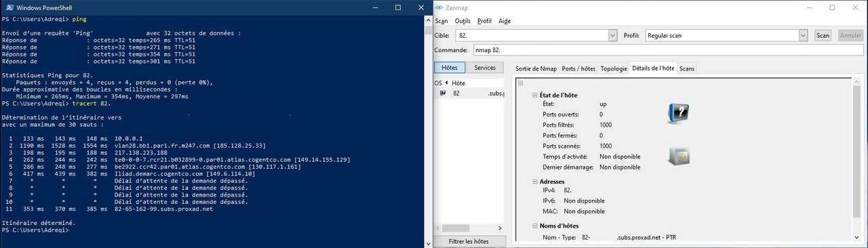This screenshot has height=248, width=868.
Task: Click the last PowerShell prompt line
Action: (x=35, y=230)
